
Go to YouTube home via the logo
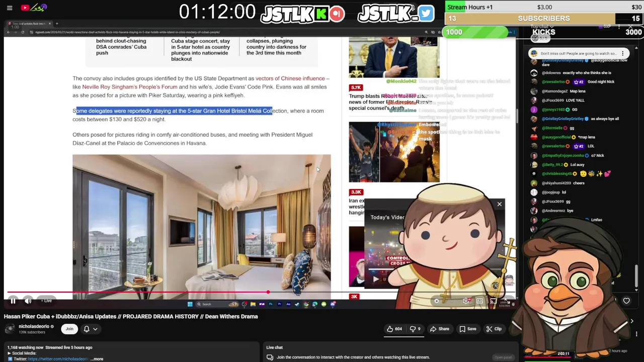[34, 8]
